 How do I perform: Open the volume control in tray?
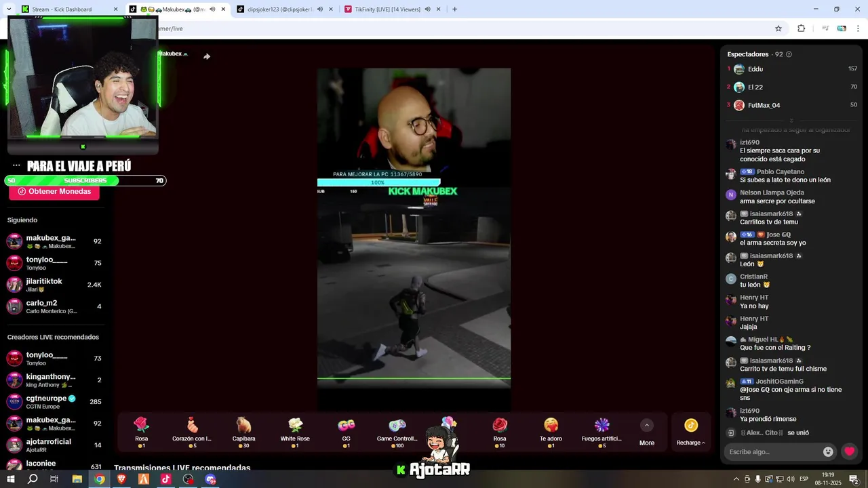pyautogui.click(x=790, y=479)
